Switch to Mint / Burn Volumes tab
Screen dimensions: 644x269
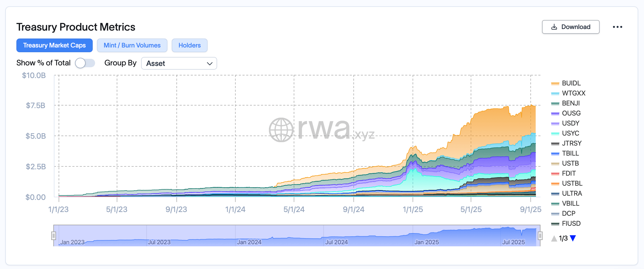[132, 45]
